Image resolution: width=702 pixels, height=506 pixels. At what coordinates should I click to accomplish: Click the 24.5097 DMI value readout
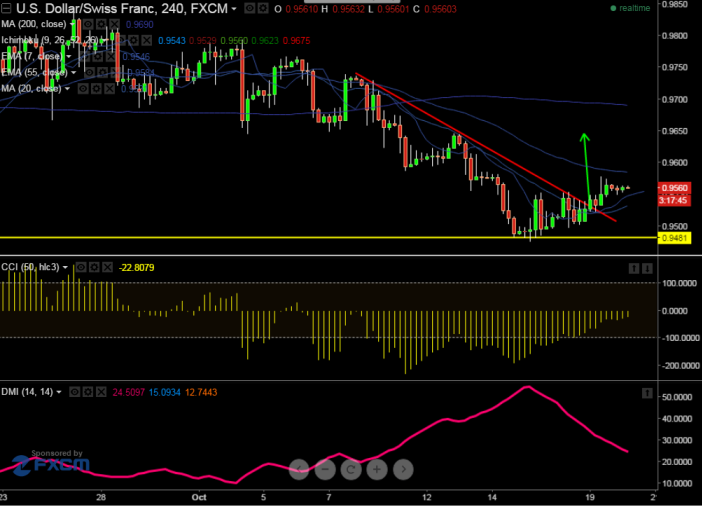click(128, 392)
